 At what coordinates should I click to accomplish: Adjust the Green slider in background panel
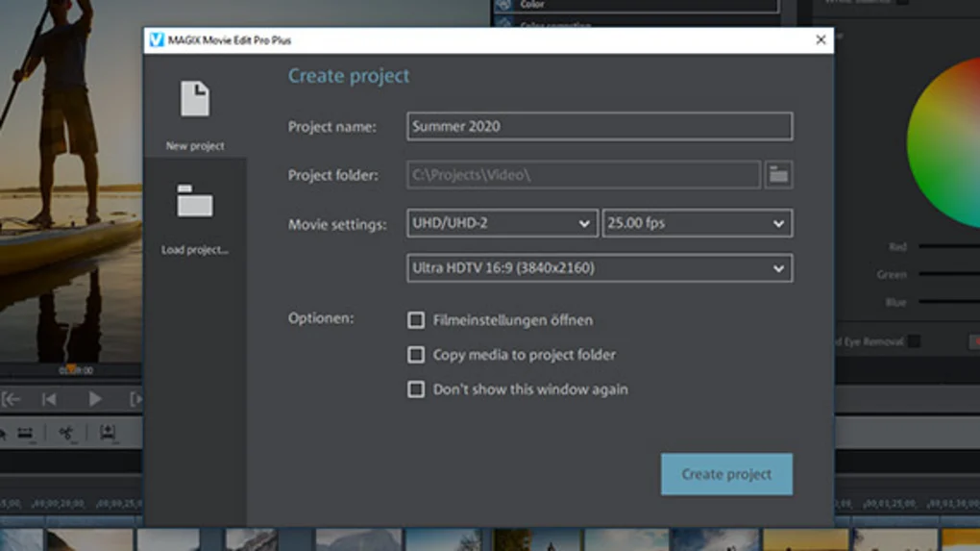949,274
